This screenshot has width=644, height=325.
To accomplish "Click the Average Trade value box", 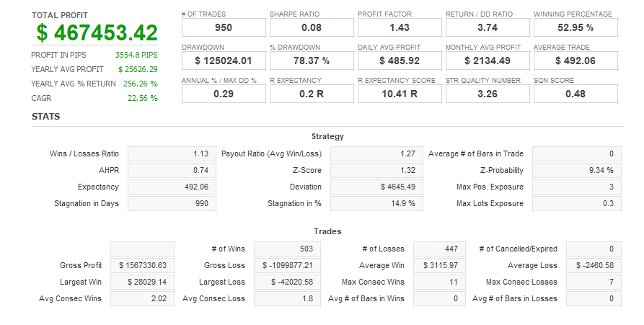I will coord(575,61).
